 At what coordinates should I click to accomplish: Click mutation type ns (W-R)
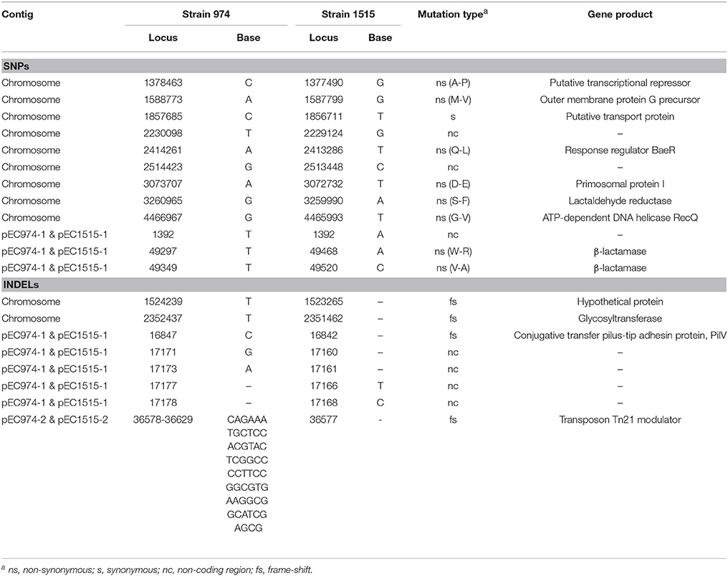[453, 251]
